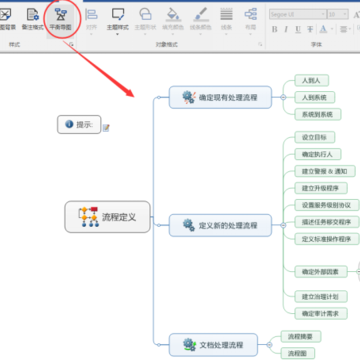The height and width of the screenshot is (360, 360).
Task: Click the 提示 callout topic
Action: (x=79, y=125)
